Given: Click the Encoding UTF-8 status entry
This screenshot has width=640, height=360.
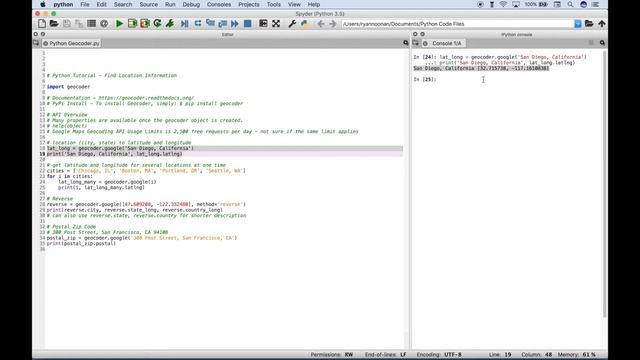Looking at the screenshot, I should [x=439, y=354].
